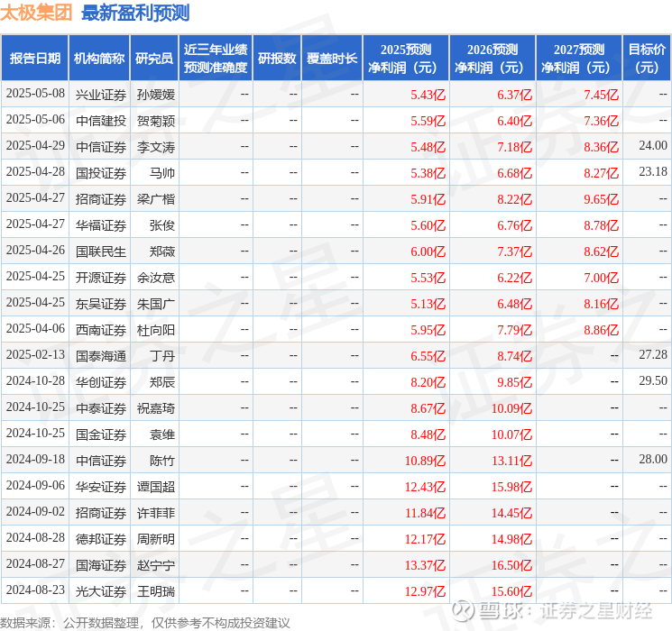Select 华安证券 institution cell
This screenshot has height=631, width=672.
click(101, 487)
